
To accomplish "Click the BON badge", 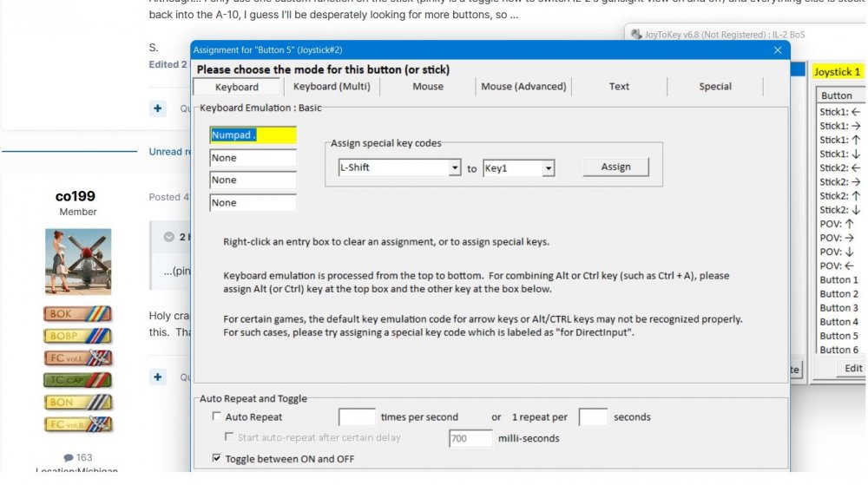I will [77, 402].
